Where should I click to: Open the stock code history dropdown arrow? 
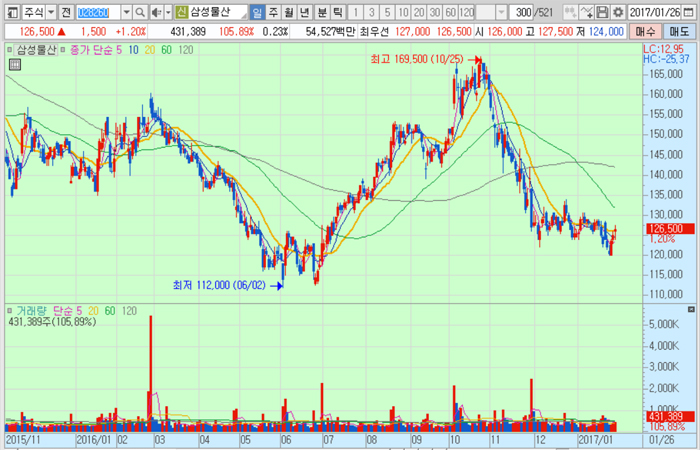(126, 12)
